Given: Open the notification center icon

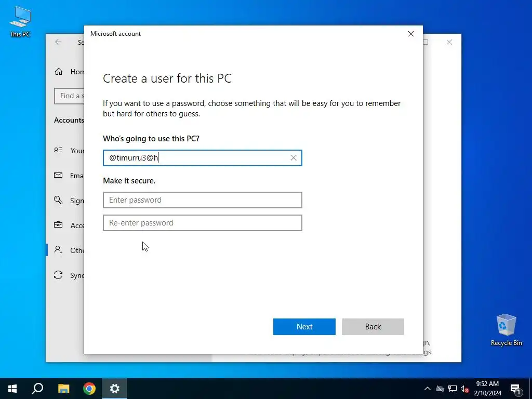Looking at the screenshot, I should 516,389.
